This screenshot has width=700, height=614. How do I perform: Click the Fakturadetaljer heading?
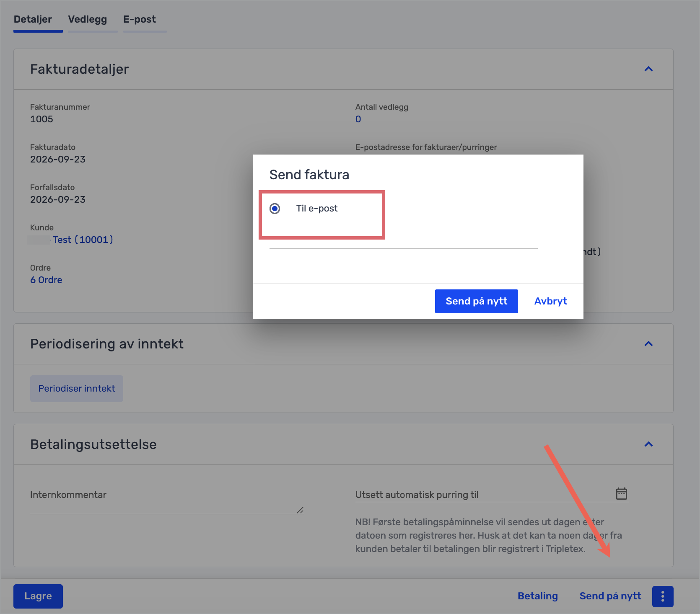point(80,69)
